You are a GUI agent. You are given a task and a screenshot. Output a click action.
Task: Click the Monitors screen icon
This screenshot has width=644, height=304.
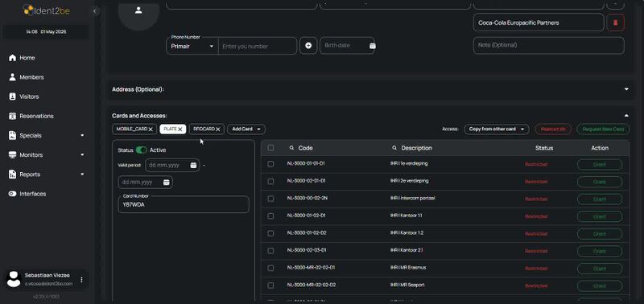(12, 155)
